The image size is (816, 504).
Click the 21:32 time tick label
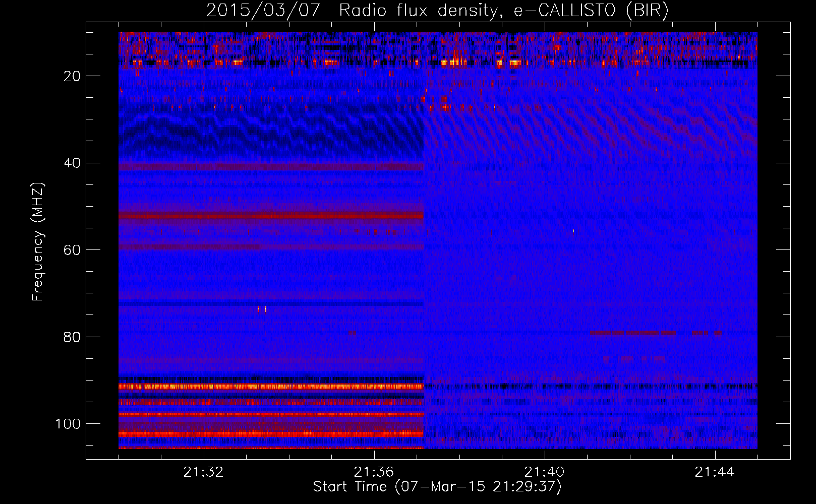tap(203, 472)
